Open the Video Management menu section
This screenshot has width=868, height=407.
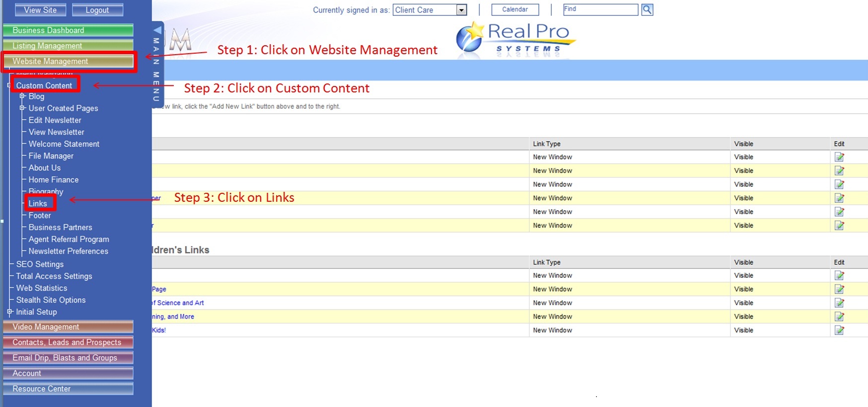click(x=68, y=326)
